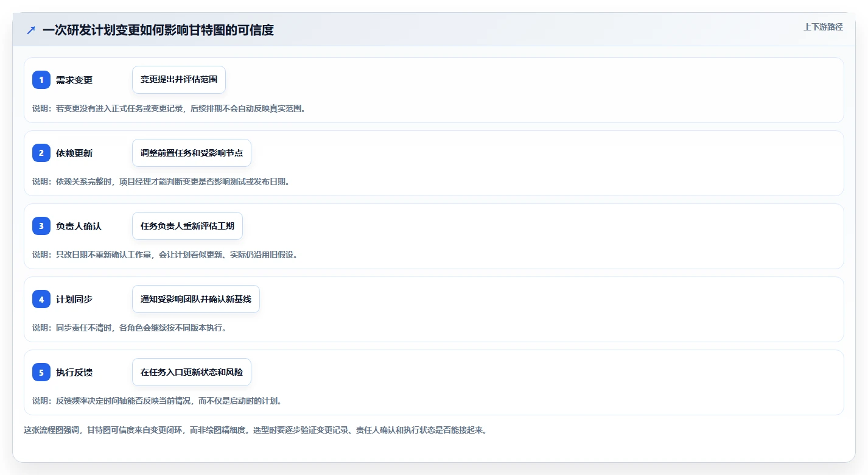Click the 依赖更新 step label

(74, 153)
